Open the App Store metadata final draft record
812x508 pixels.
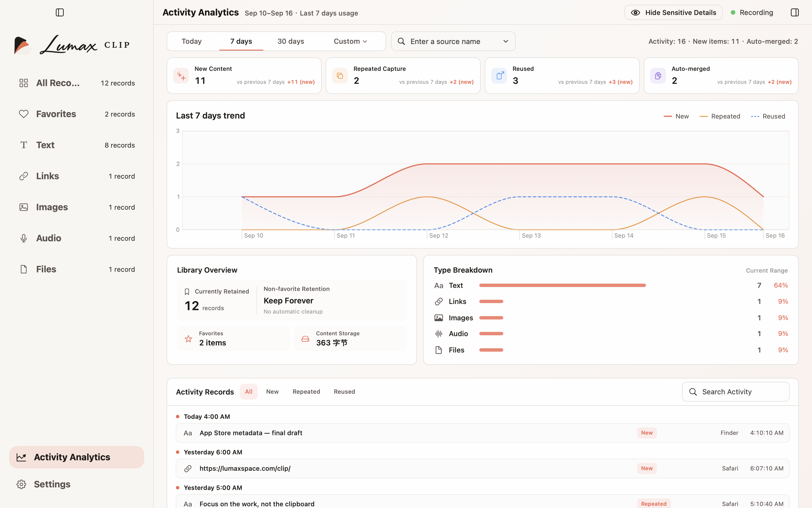(482, 433)
